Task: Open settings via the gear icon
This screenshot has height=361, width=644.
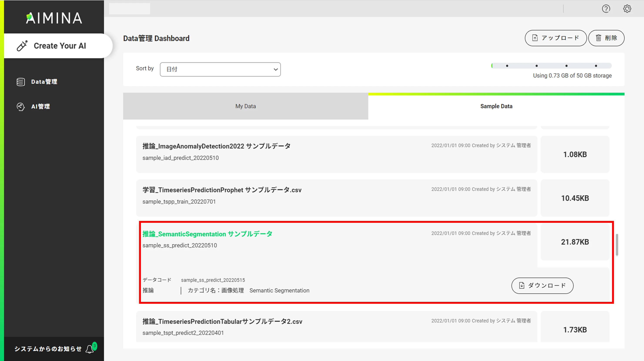Action: coord(627,9)
